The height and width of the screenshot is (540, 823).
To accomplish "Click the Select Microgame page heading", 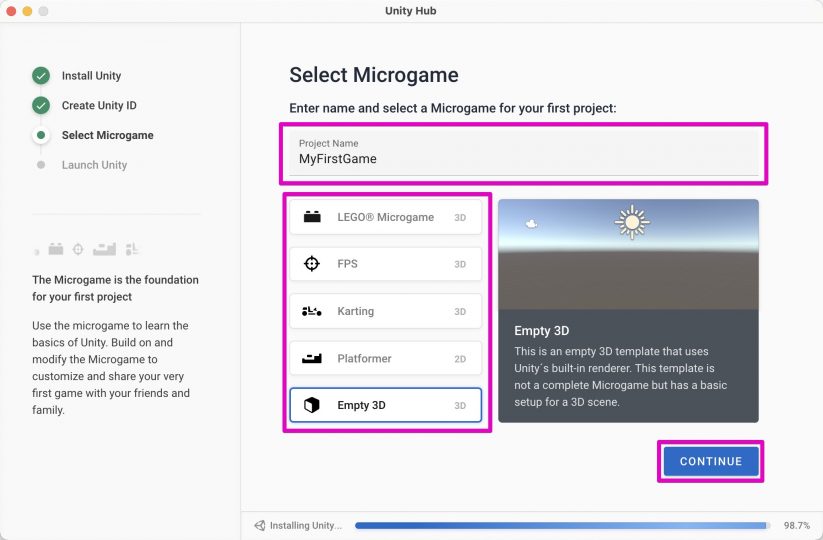I will (x=374, y=75).
